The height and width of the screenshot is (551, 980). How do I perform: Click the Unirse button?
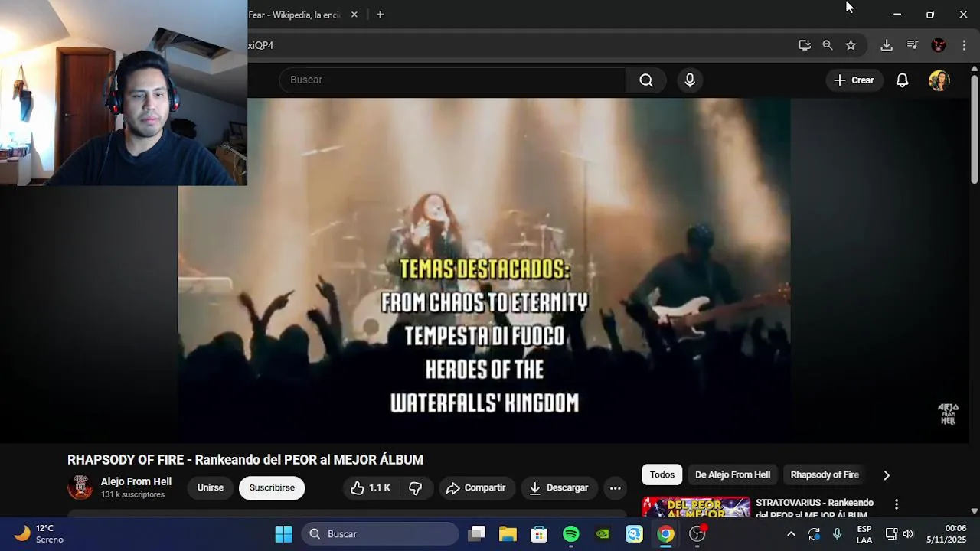tap(211, 487)
